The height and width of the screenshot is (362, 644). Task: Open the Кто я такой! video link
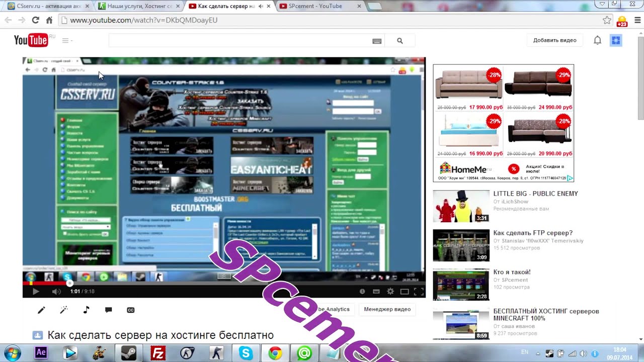(512, 272)
